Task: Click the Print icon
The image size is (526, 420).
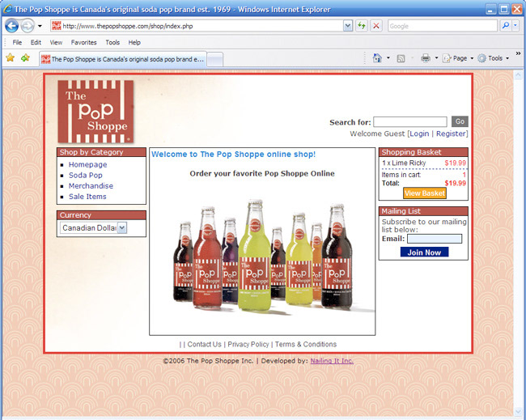Action: (426, 58)
